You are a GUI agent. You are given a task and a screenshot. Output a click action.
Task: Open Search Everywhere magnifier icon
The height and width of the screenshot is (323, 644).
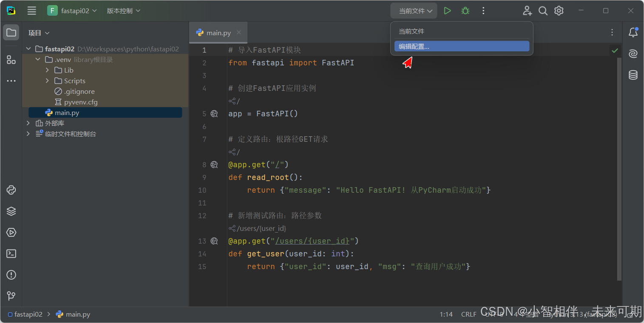click(x=543, y=11)
